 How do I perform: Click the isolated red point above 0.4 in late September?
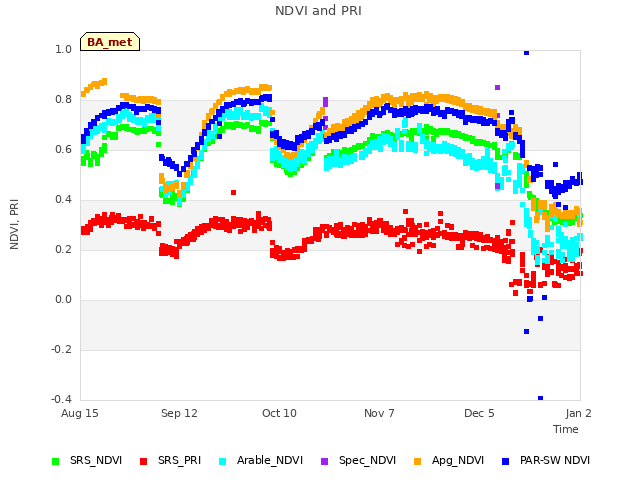pyautogui.click(x=233, y=192)
